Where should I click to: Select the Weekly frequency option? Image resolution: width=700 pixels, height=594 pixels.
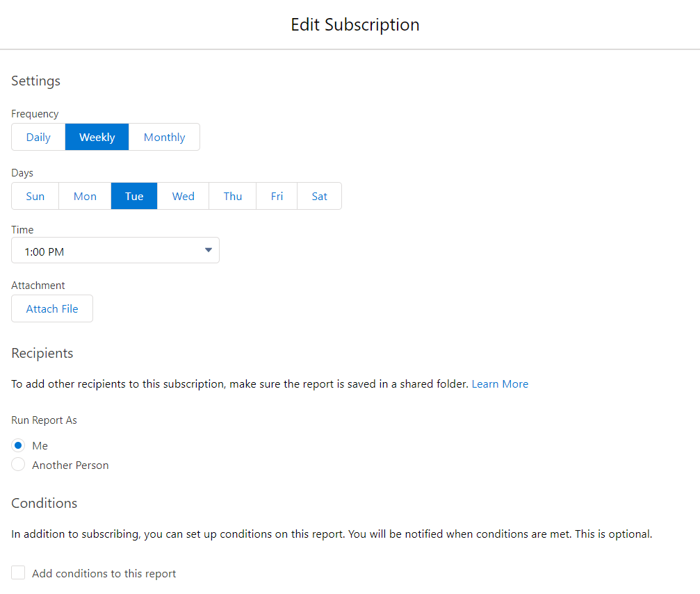pos(97,137)
